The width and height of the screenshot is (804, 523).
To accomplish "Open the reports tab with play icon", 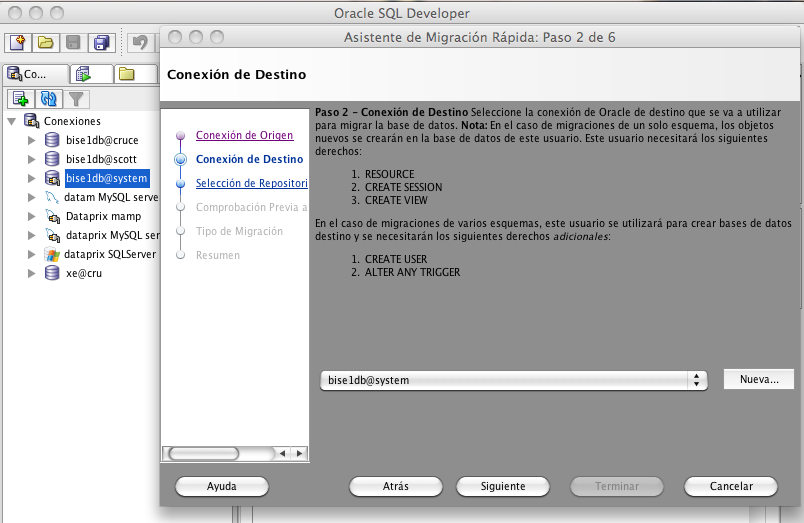I will click(91, 74).
